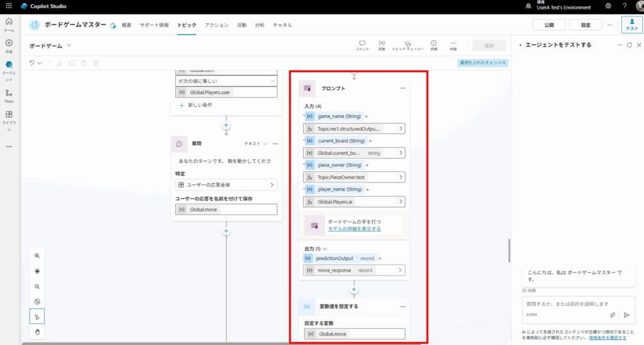Toggle the テスト test panel button
The width and height of the screenshot is (644, 345).
[631, 25]
